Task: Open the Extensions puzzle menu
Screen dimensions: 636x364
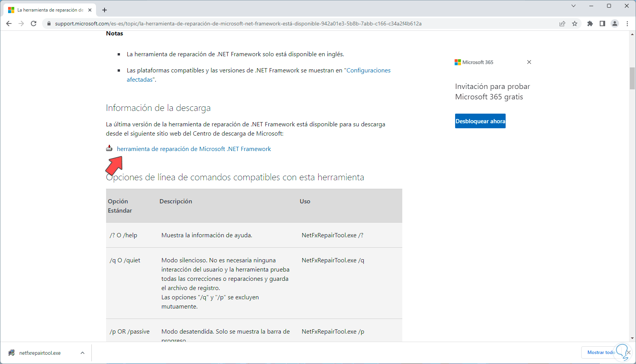Action: click(x=590, y=23)
